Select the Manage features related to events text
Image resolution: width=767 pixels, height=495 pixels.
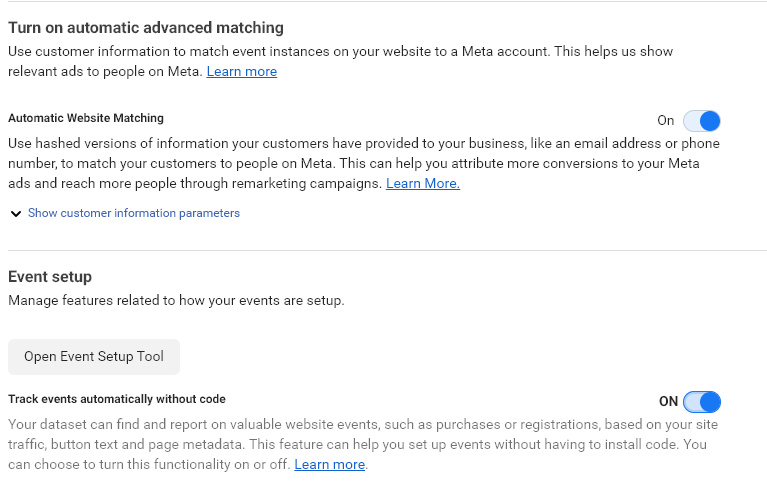[176, 300]
